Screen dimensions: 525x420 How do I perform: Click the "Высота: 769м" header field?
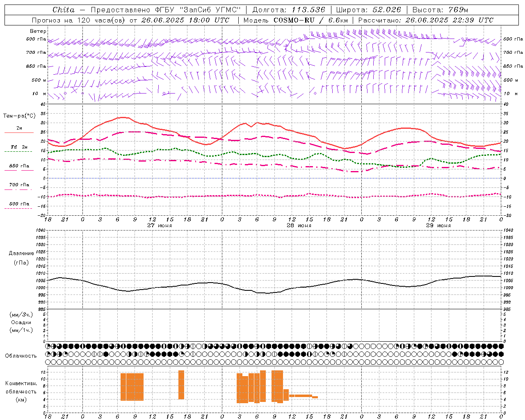pos(441,10)
